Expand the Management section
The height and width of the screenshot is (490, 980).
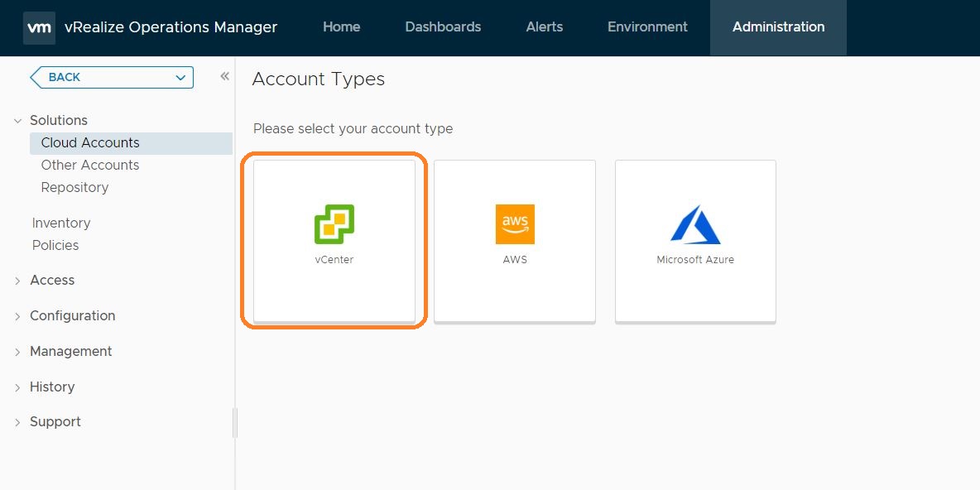tap(17, 351)
